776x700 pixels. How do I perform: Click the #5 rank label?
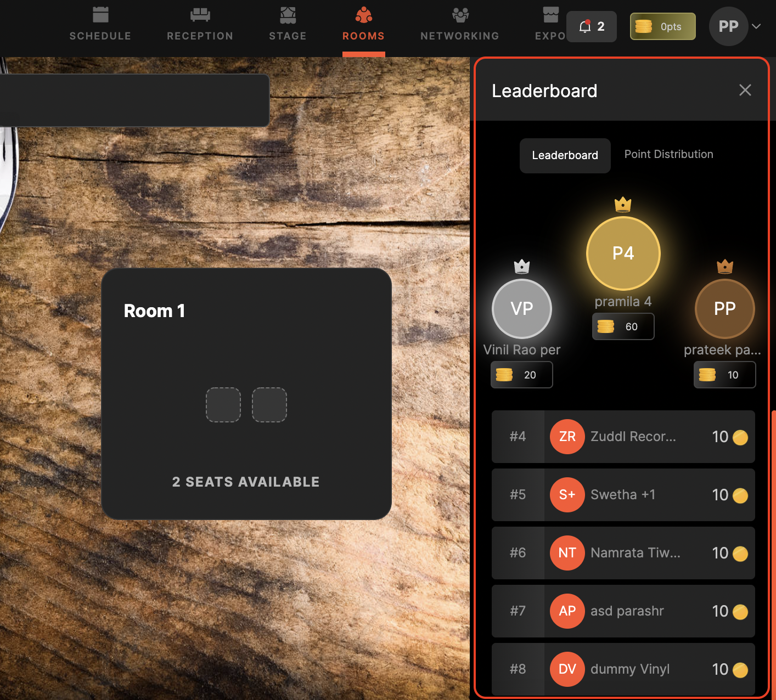518,495
